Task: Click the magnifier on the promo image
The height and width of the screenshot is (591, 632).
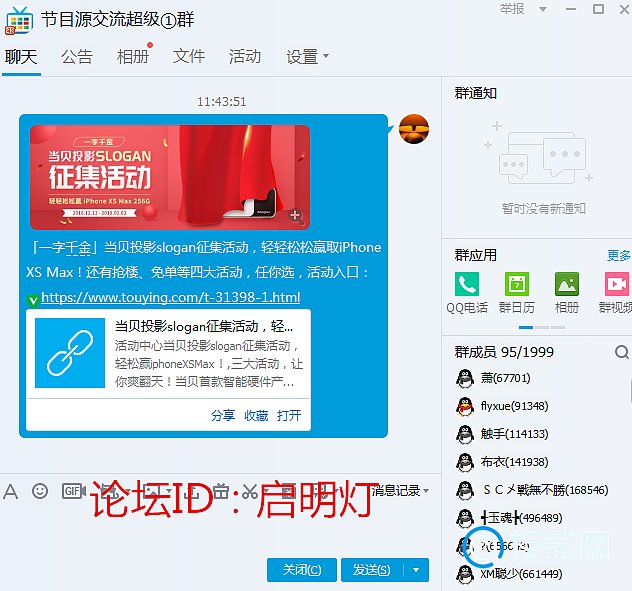Action: pyautogui.click(x=296, y=216)
